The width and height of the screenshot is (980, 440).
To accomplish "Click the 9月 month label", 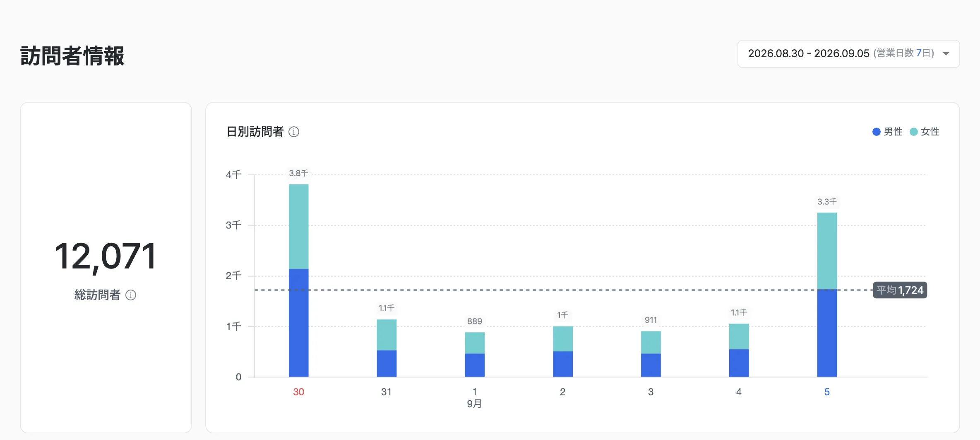I will click(474, 404).
